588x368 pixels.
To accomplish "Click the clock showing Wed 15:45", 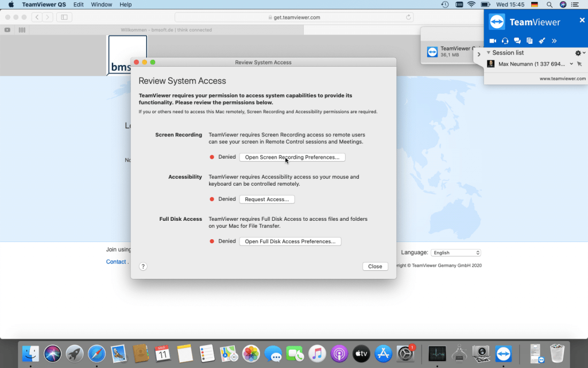I will click(x=510, y=5).
